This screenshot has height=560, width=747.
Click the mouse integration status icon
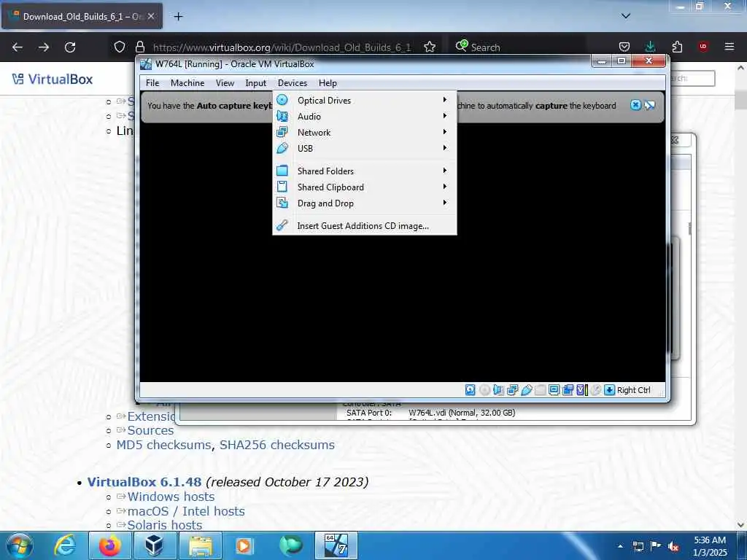click(595, 390)
